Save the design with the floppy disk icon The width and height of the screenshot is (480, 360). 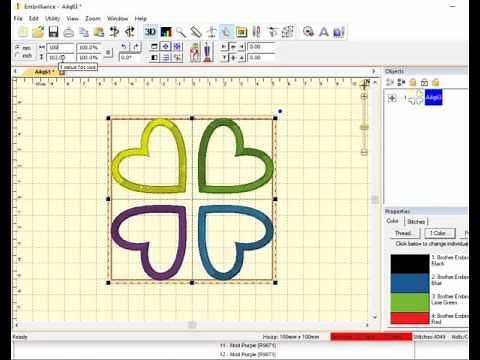[53, 32]
